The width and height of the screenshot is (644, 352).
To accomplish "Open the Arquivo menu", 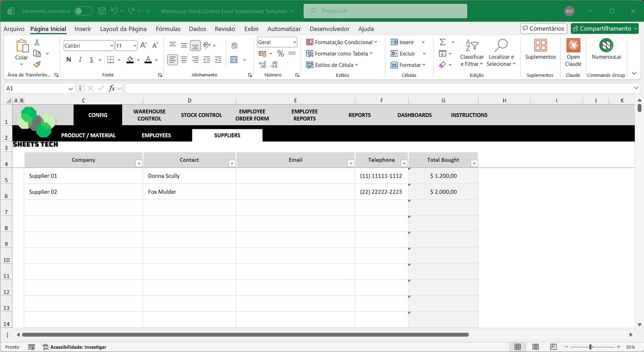I will (14, 29).
